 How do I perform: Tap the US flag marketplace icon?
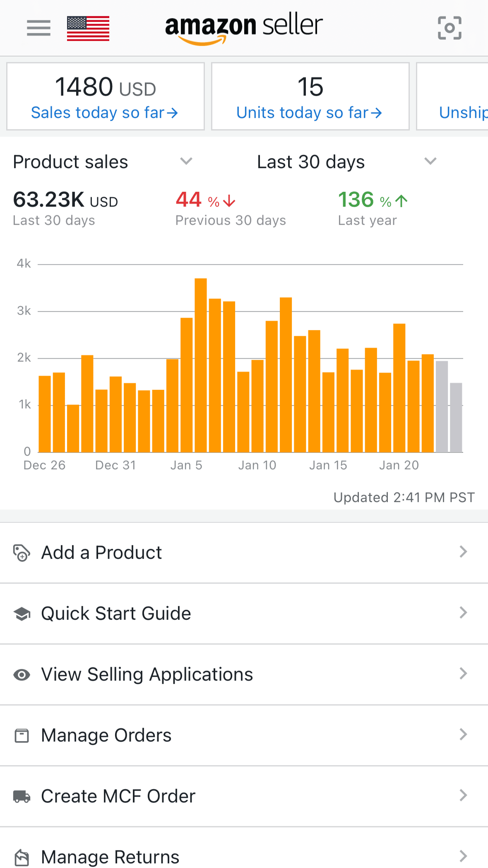[x=88, y=28]
